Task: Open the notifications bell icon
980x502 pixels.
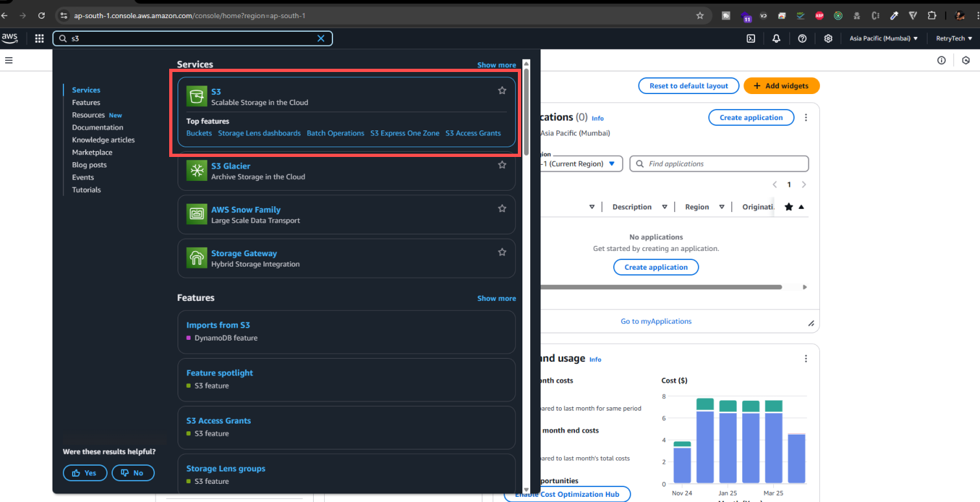Action: pos(776,38)
